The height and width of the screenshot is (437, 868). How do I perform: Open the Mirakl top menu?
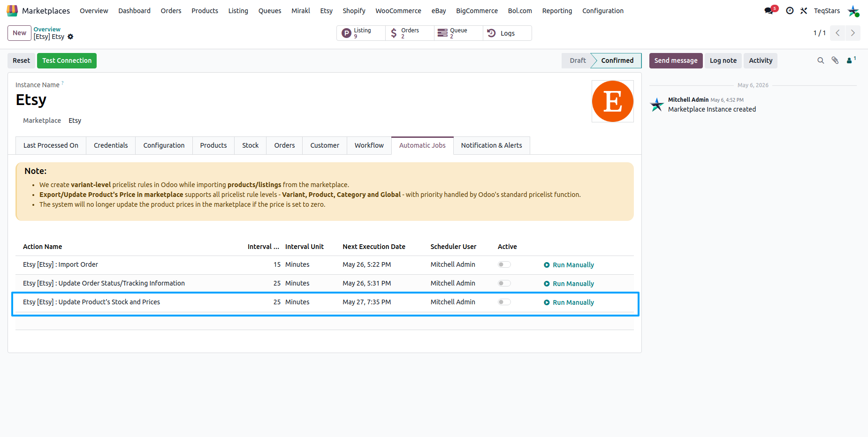click(x=301, y=11)
